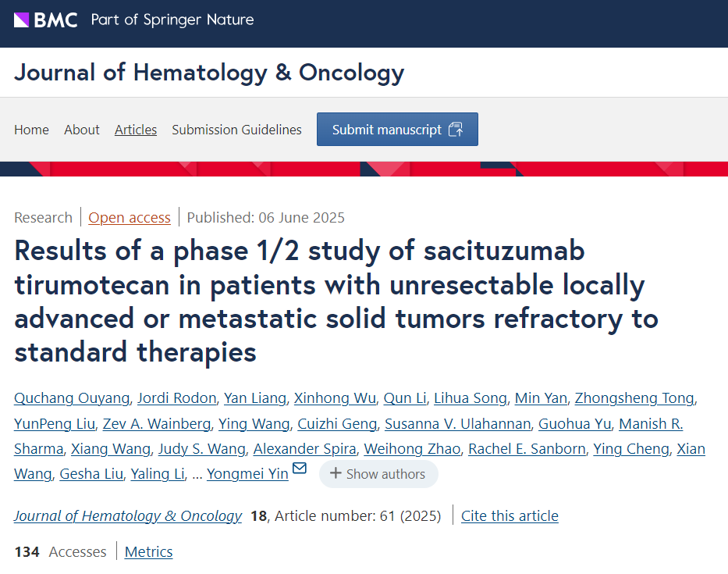Open italic Journal of Hematology & Oncology link
Viewport: 728px width, 574px height.
coord(128,516)
